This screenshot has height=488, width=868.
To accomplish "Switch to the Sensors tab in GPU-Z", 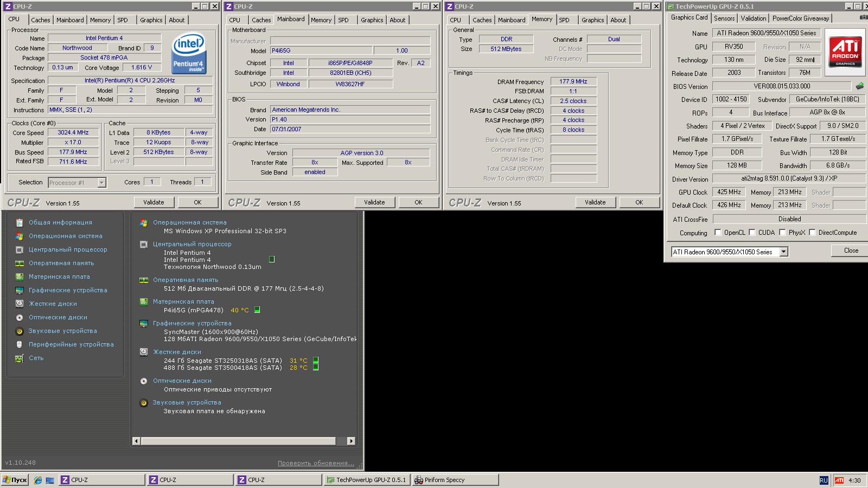I will (724, 18).
